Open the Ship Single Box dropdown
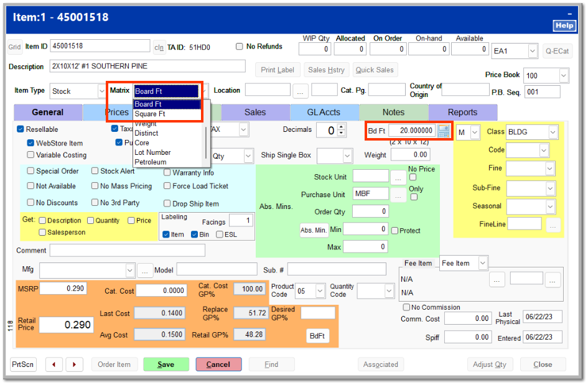Viewport: 588px width, 385px height. (347, 155)
